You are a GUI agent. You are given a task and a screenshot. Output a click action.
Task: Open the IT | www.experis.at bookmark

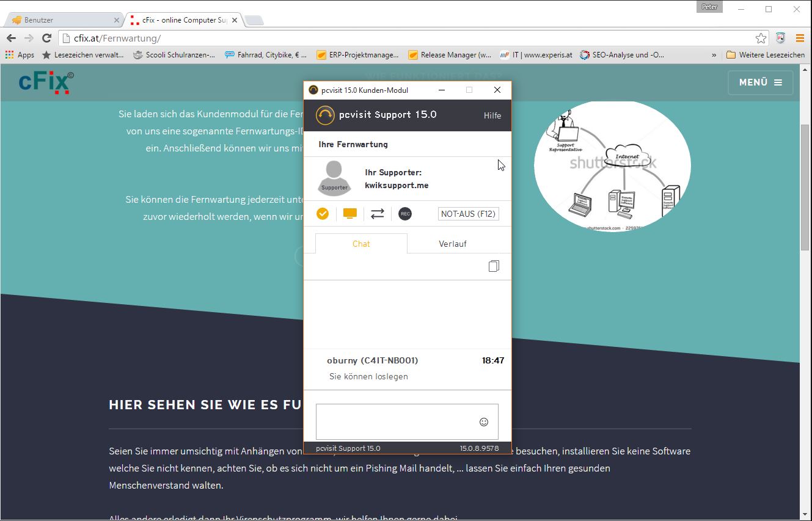(x=536, y=55)
